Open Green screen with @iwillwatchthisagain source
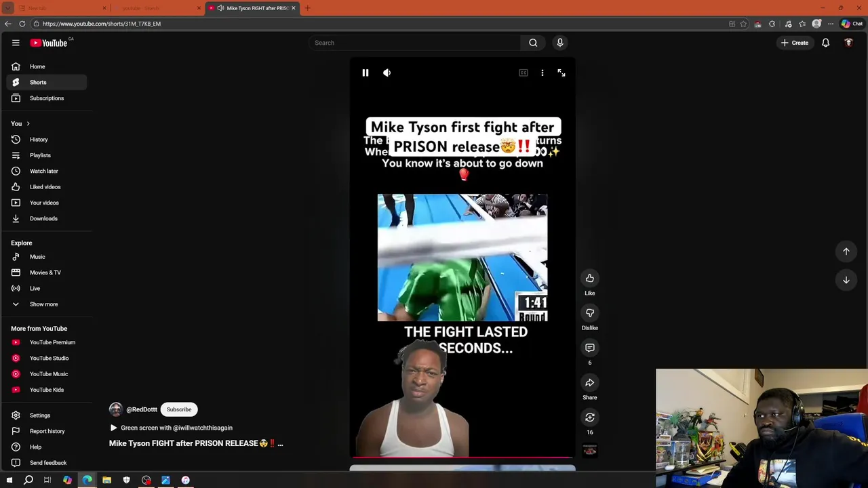Image resolution: width=868 pixels, height=488 pixels. [x=171, y=428]
